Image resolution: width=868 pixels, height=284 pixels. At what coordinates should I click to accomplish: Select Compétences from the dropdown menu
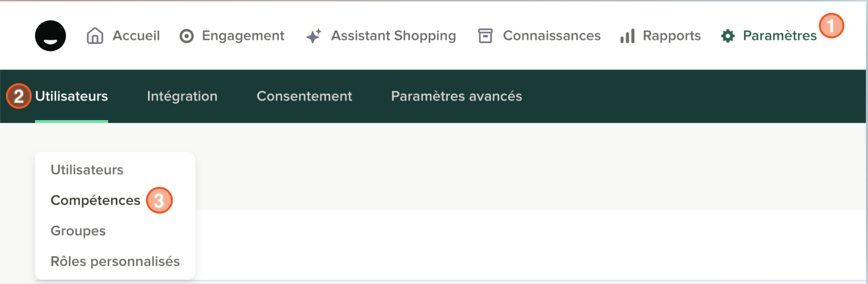[96, 200]
